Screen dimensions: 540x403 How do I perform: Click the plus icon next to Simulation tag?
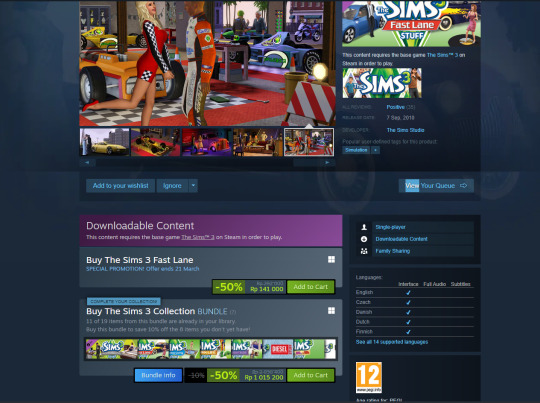(375, 150)
